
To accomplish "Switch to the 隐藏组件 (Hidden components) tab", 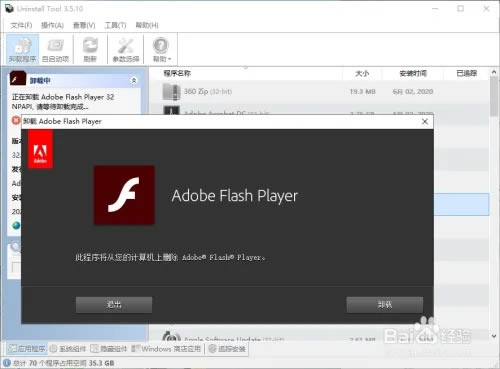I will coord(109,349).
